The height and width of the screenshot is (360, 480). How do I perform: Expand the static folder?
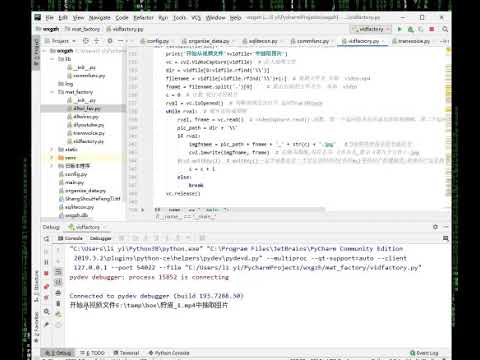tap(52, 149)
